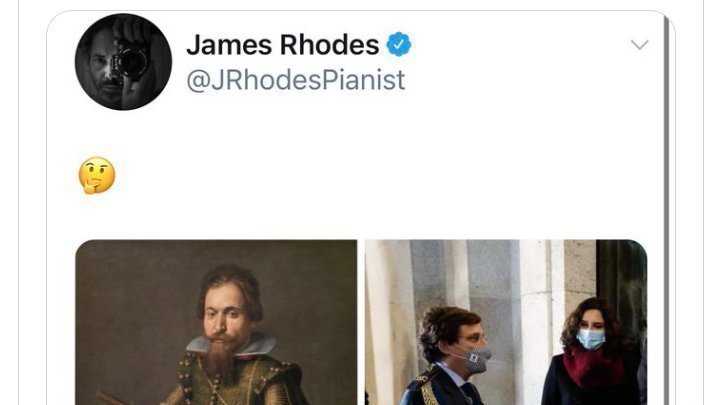720x405 pixels.
Task: Open the old portrait painting image
Action: [216, 322]
